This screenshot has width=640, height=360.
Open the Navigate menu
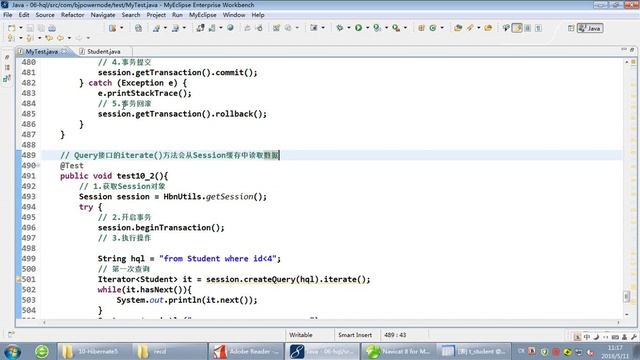103,15
